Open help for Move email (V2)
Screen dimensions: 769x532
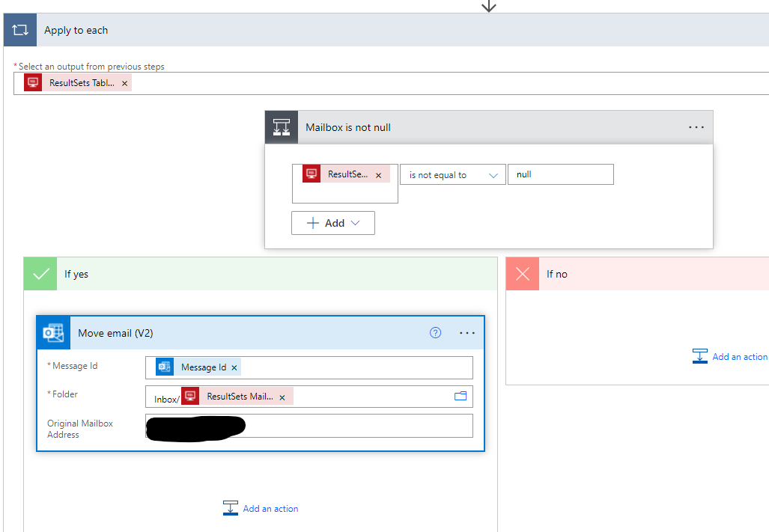[435, 333]
